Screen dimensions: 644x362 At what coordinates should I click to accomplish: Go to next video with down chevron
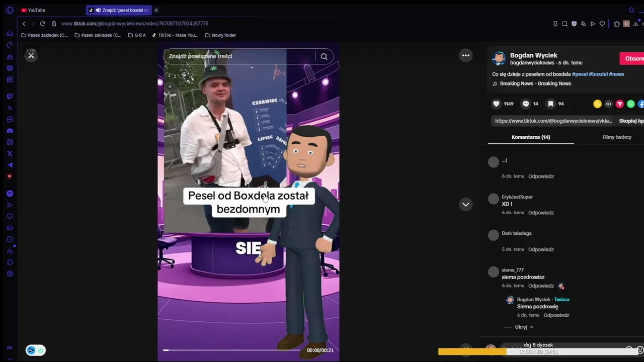[x=466, y=204]
